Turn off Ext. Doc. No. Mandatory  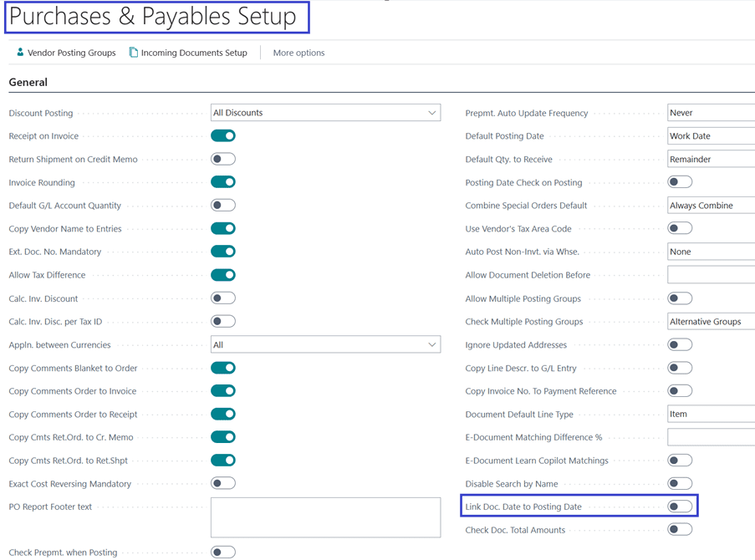(223, 252)
